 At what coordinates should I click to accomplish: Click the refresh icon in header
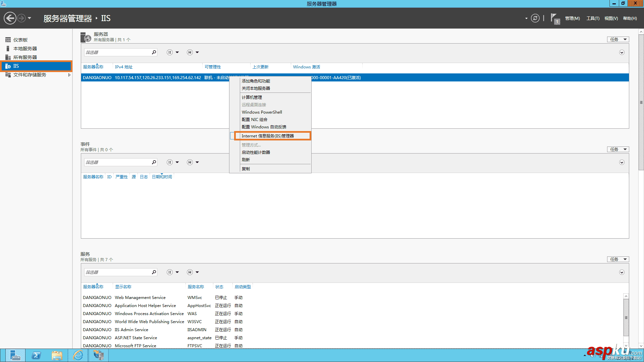click(535, 18)
